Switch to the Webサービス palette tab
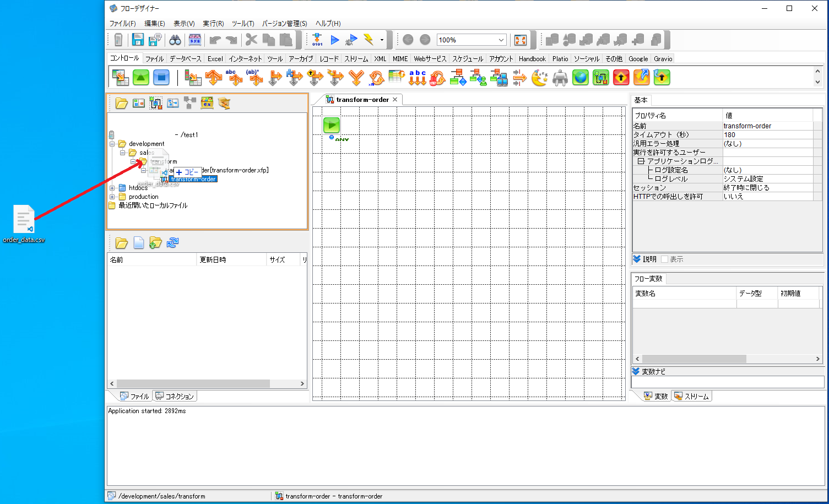 (430, 58)
